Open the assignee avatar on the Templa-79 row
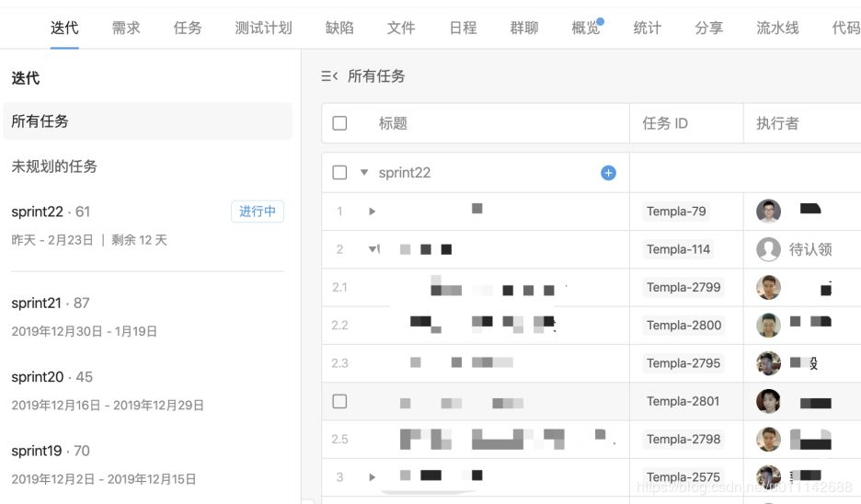Viewport: 861px width, 504px height. point(768,212)
